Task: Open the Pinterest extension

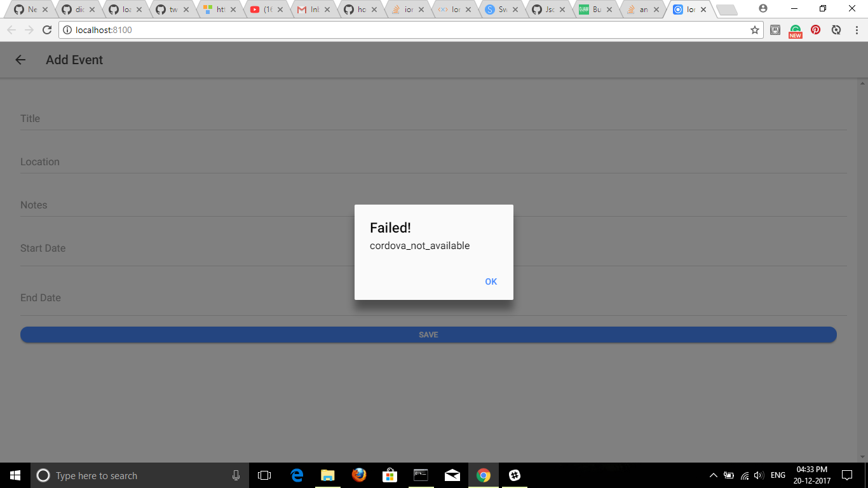Action: (x=816, y=30)
